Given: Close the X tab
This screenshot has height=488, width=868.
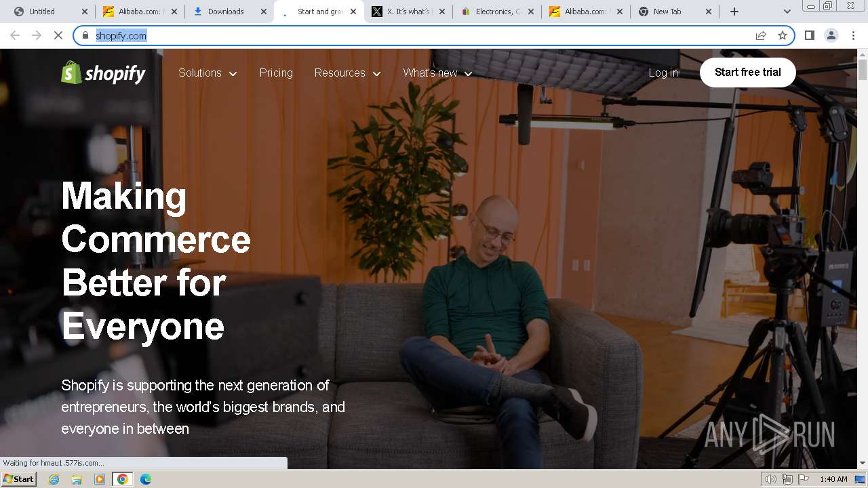Looking at the screenshot, I should [x=442, y=12].
